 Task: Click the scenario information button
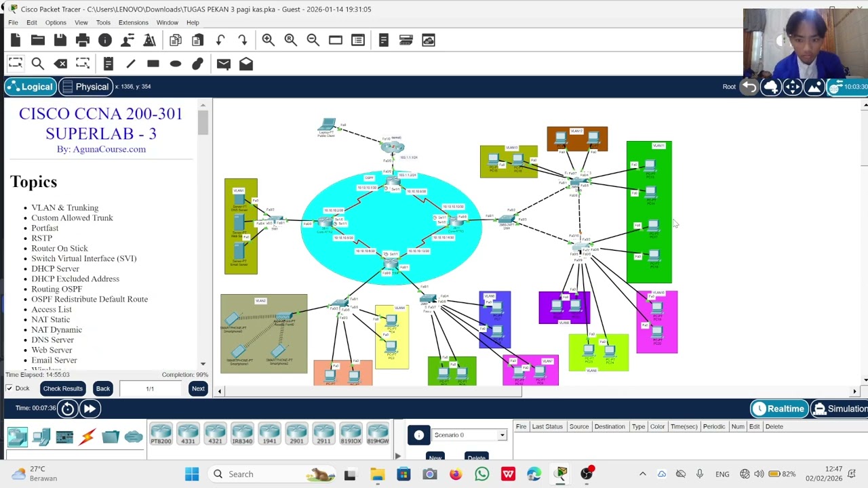(419, 435)
